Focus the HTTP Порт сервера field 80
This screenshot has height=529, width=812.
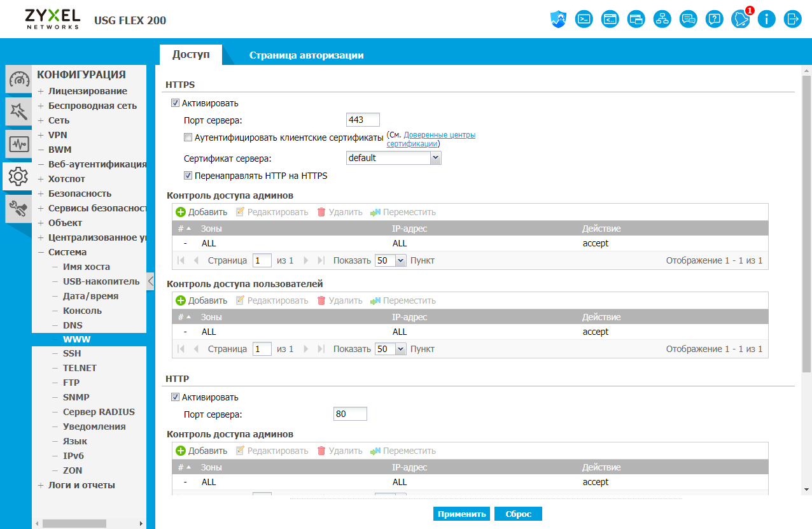350,414
